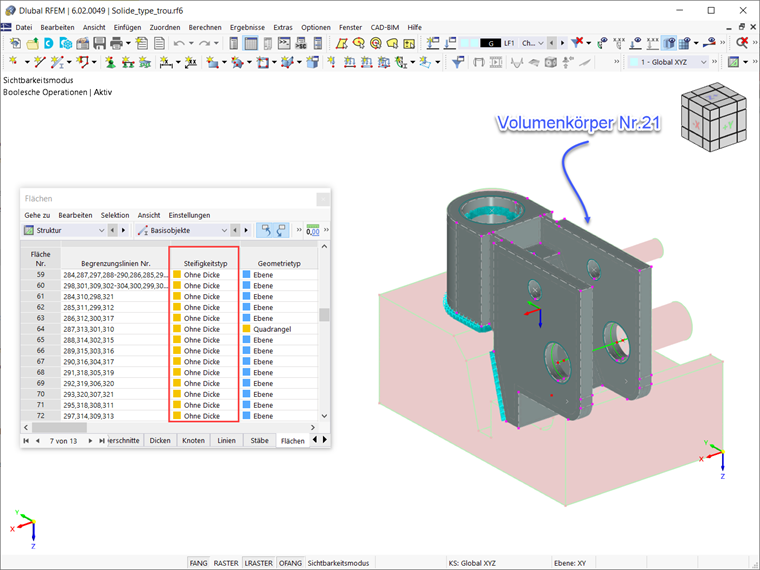The height and width of the screenshot is (570, 760).
Task: Click the new model icon
Action: pos(16,43)
